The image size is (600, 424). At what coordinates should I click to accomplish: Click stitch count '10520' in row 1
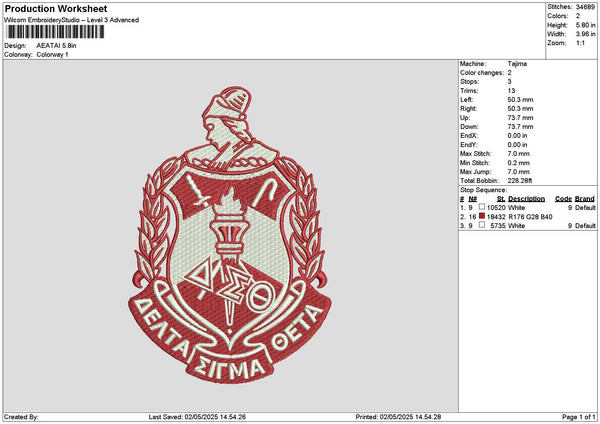click(496, 208)
